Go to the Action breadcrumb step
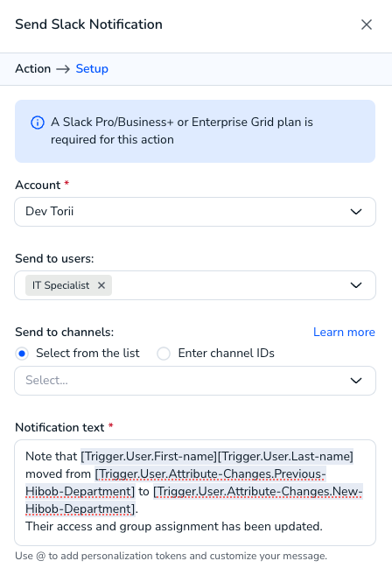 coord(32,68)
